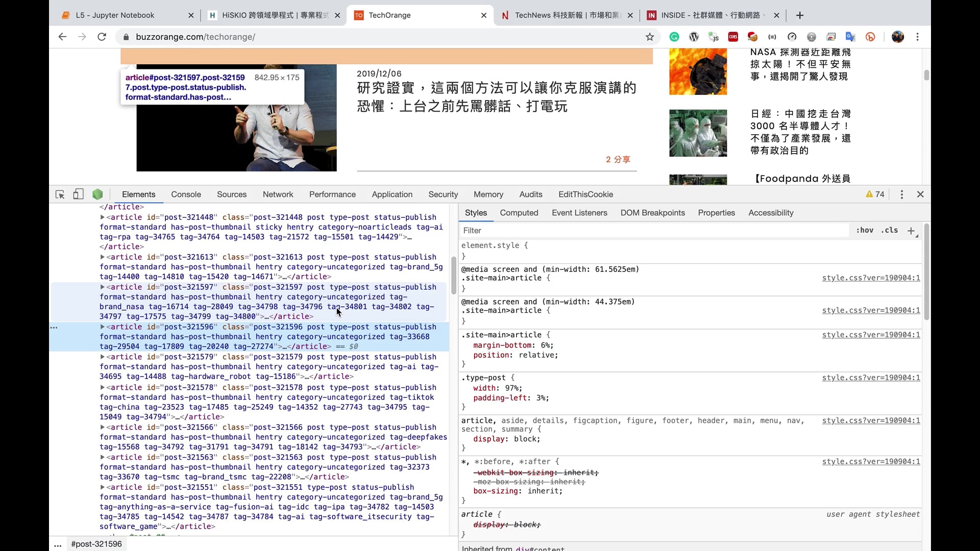Open the style.css link for .type-post rule
980x551 pixels.
(871, 378)
